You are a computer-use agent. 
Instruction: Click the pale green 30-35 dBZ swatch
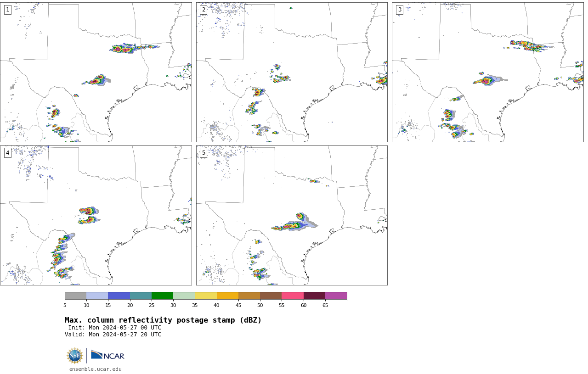coord(184,296)
